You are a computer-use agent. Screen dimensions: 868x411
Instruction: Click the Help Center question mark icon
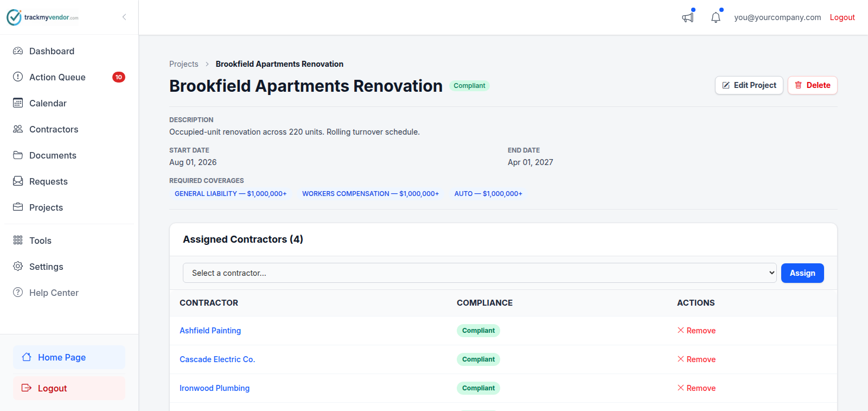point(18,292)
